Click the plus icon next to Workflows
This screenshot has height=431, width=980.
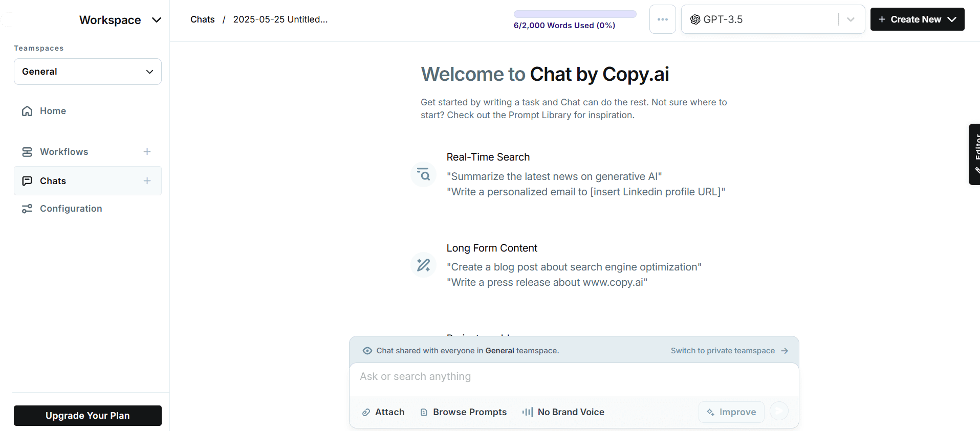pyautogui.click(x=147, y=151)
